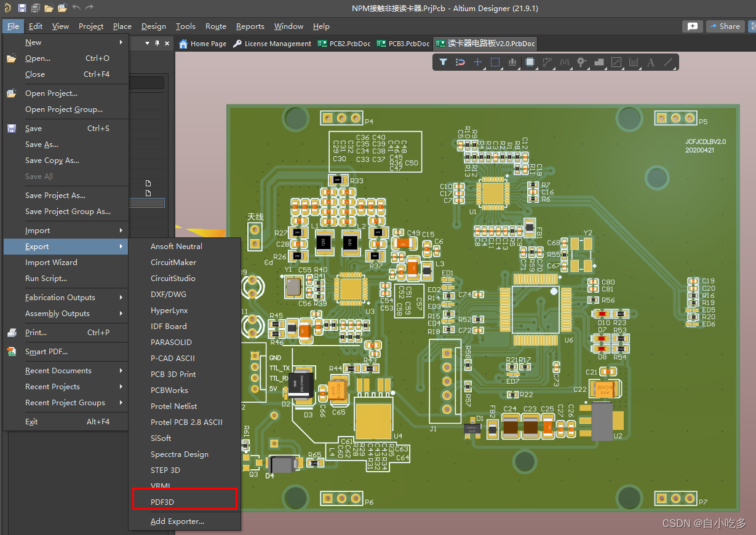
Task: Select the move objects cross tool
Action: point(477,62)
